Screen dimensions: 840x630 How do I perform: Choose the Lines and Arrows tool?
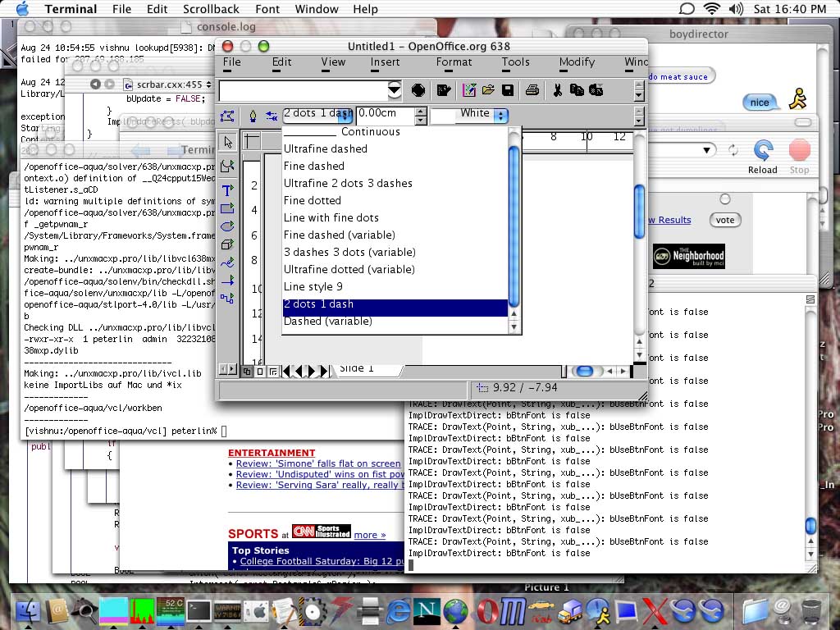pyautogui.click(x=227, y=281)
